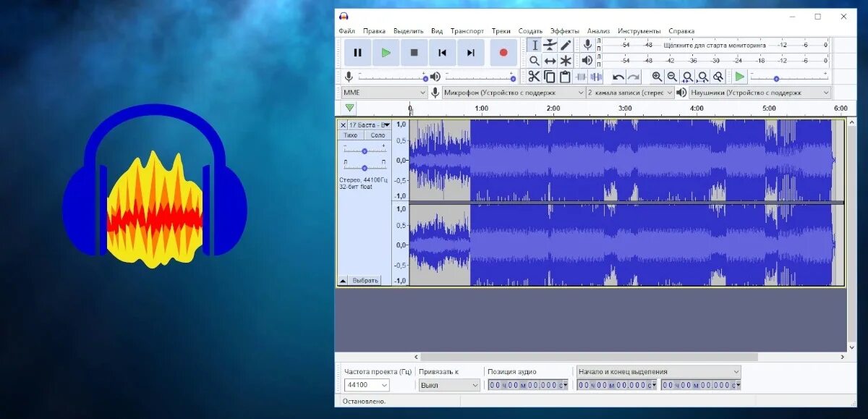Open the '17 Баста' track name menu
The image size is (868, 419).
coord(370,125)
